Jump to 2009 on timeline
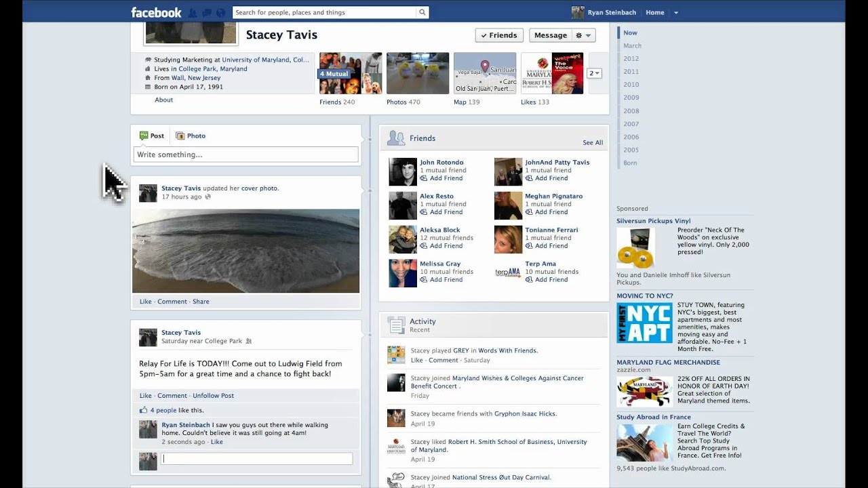Image resolution: width=868 pixels, height=488 pixels. tap(631, 98)
